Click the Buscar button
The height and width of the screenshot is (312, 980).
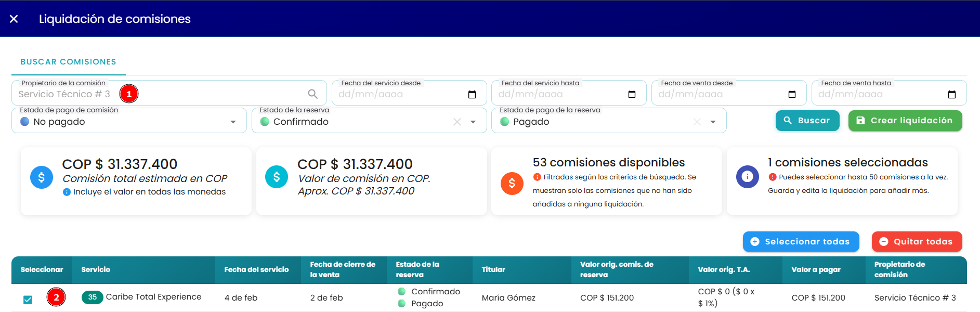click(x=807, y=121)
